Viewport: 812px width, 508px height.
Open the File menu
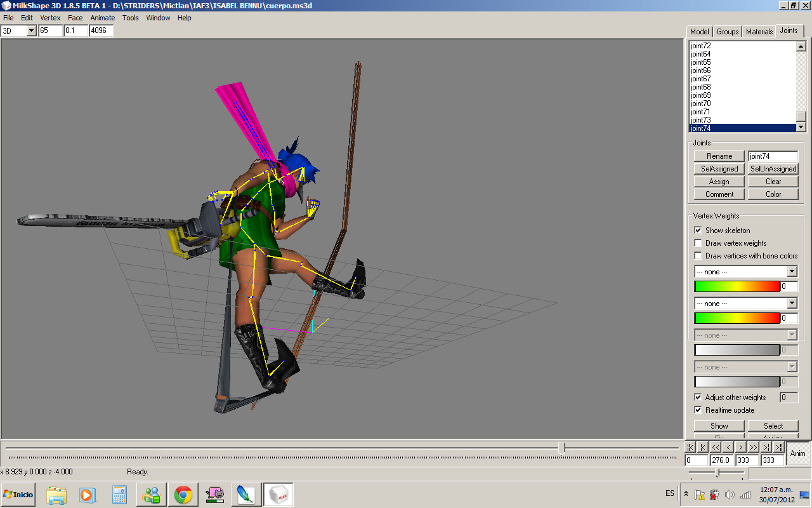click(8, 18)
